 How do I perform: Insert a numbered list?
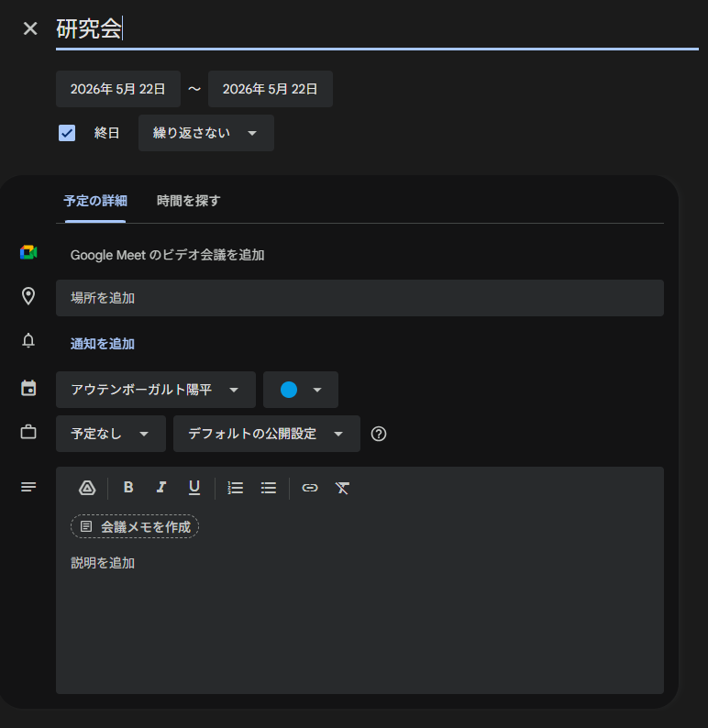coord(236,488)
